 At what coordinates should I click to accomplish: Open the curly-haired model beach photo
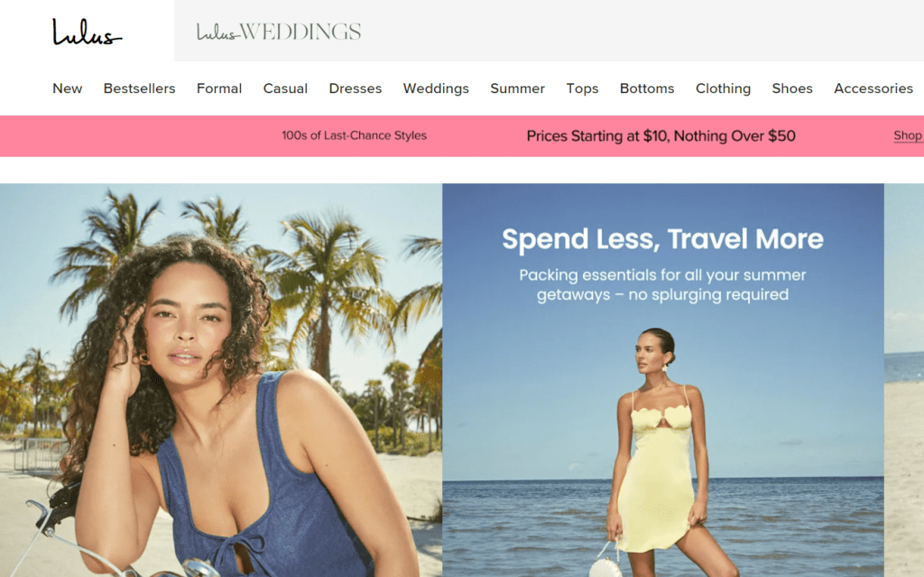(x=221, y=380)
